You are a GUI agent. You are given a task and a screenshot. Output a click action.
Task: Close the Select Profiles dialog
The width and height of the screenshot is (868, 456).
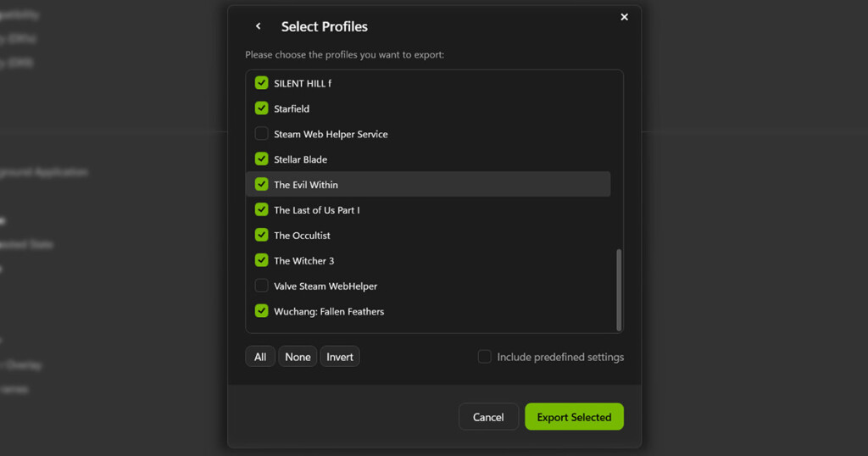624,17
